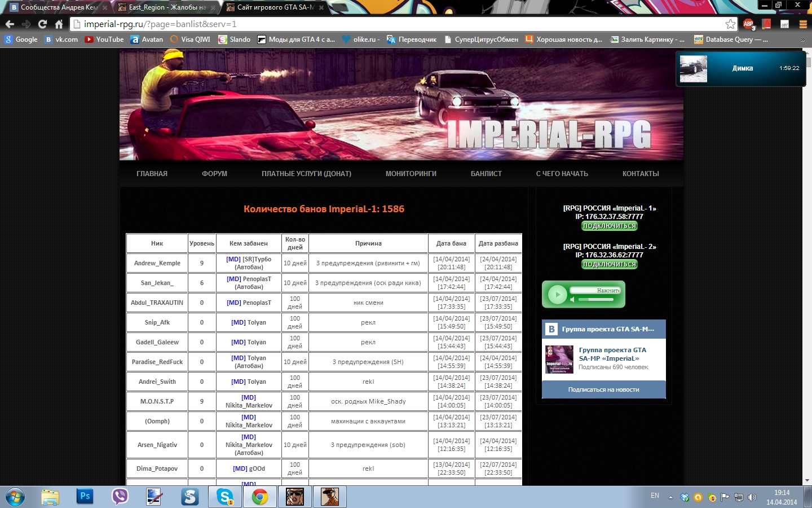Open the volume tray icon
812x508 pixels.
pos(752,497)
